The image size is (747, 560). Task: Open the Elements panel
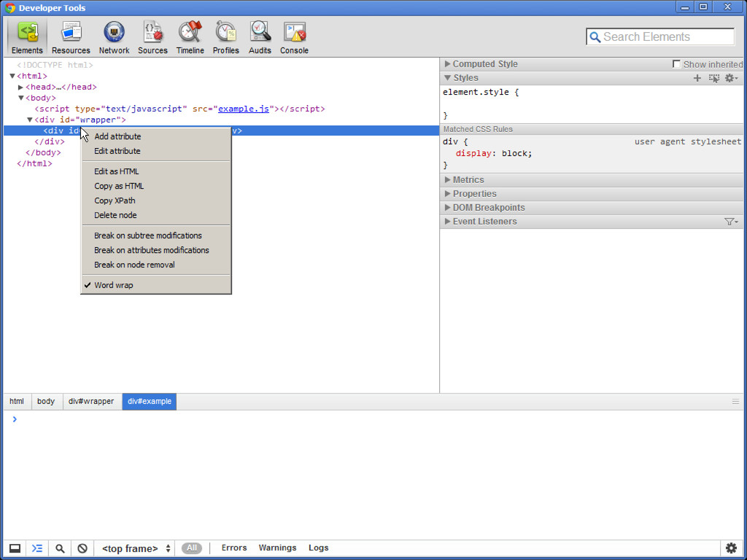click(27, 38)
